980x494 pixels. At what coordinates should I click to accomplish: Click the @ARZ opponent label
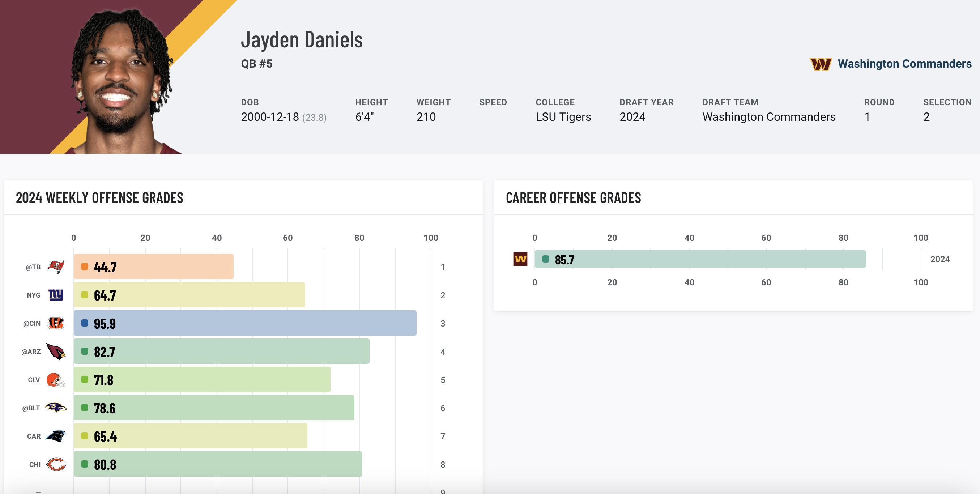[x=31, y=352]
